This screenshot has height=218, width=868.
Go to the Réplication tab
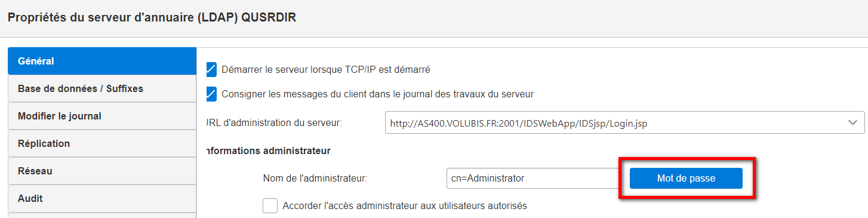click(102, 143)
